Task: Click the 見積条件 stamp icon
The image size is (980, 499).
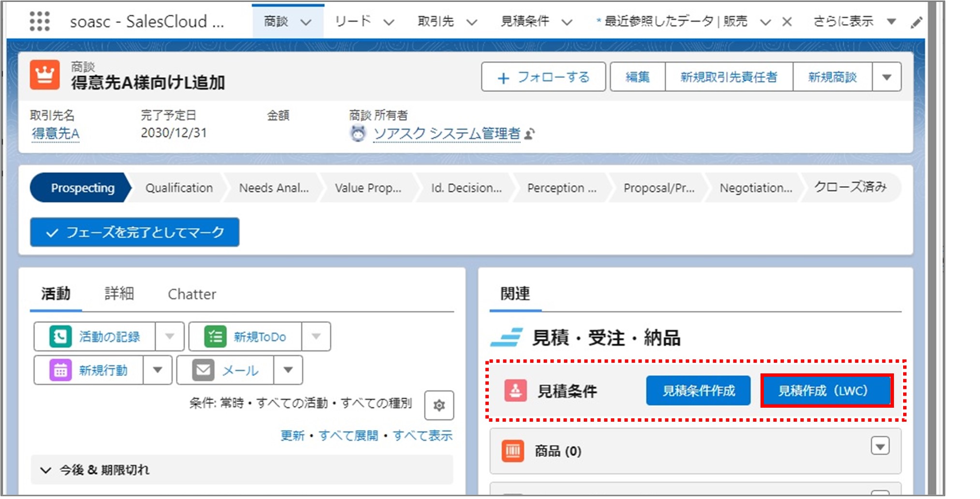Action: (515, 390)
